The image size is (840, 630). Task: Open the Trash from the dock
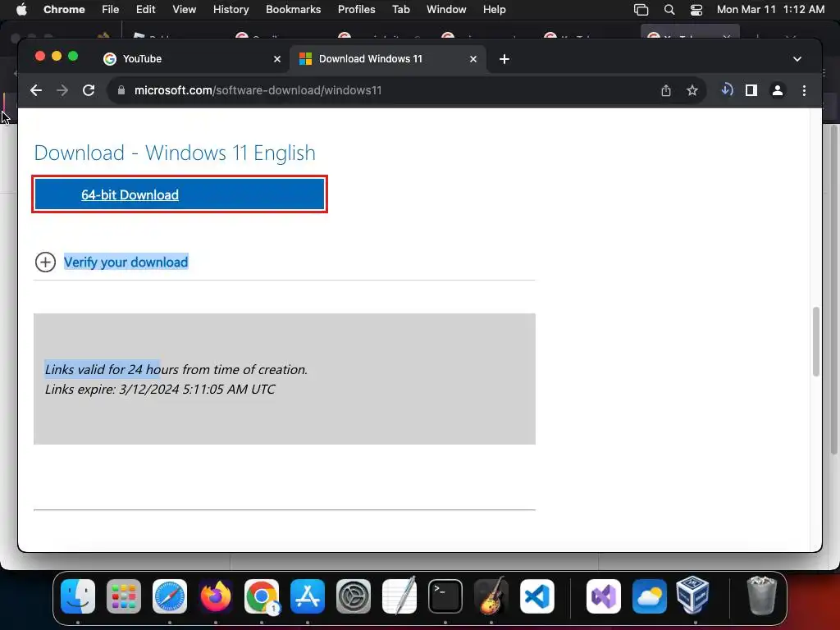pos(761,596)
